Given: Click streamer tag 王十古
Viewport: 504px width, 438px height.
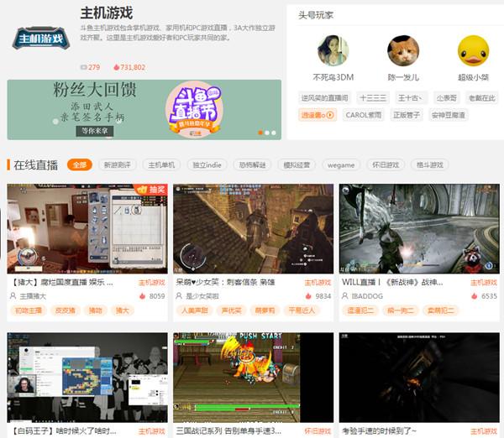Looking at the screenshot, I should coord(411,97).
